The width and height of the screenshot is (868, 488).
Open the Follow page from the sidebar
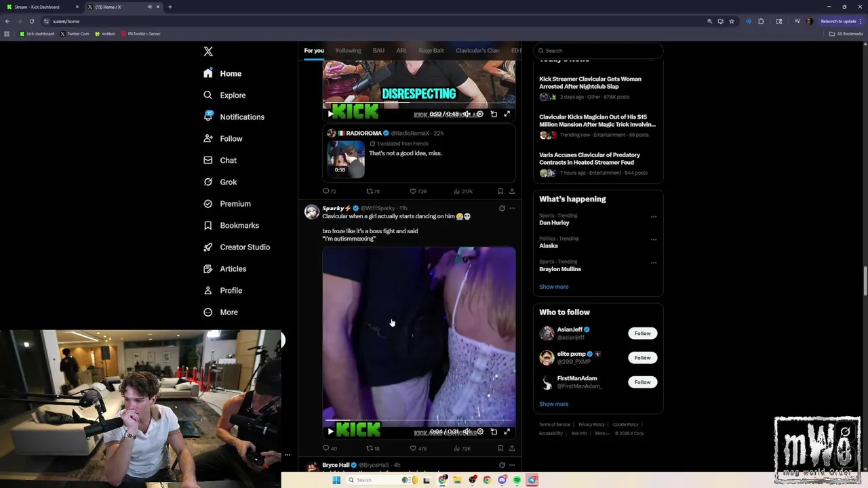pos(222,138)
